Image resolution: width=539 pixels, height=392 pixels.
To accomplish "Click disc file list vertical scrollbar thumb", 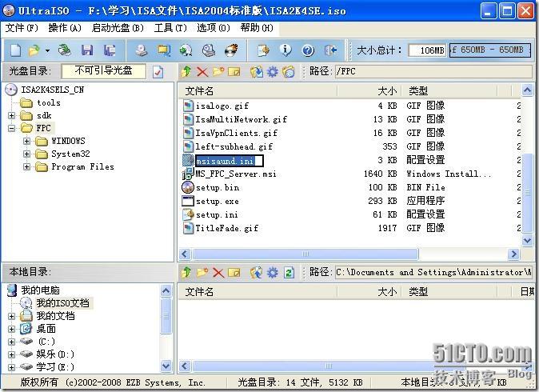I will [527, 194].
